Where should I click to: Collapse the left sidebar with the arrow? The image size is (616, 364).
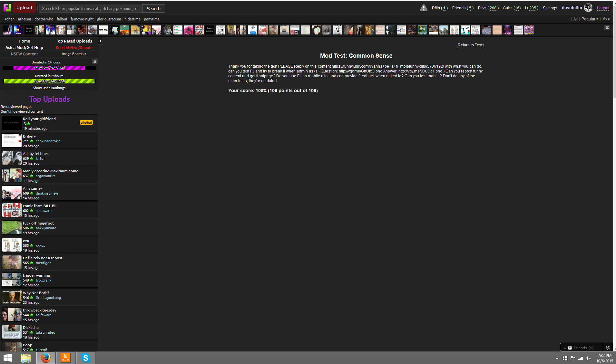(x=100, y=41)
